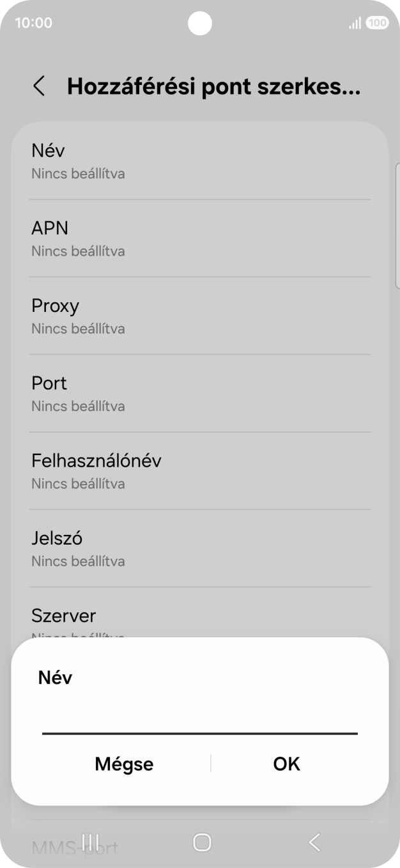Tap the battery indicator showing 100

click(x=378, y=22)
